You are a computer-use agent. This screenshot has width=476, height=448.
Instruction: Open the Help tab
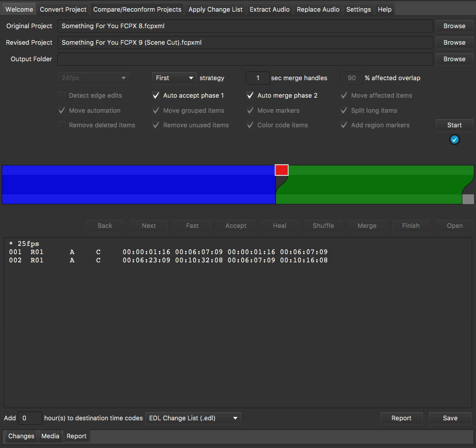coord(385,9)
